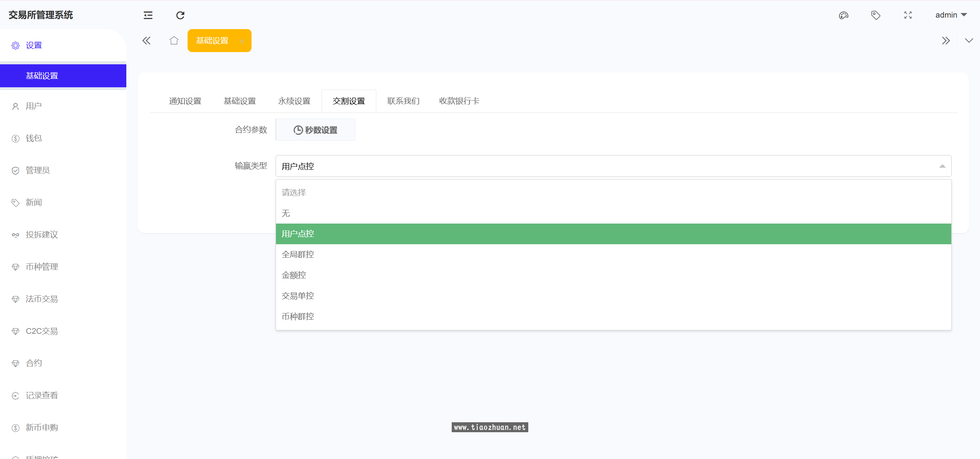This screenshot has width=980, height=459.
Task: Open the 钱包 sidebar menu
Action: pos(34,138)
